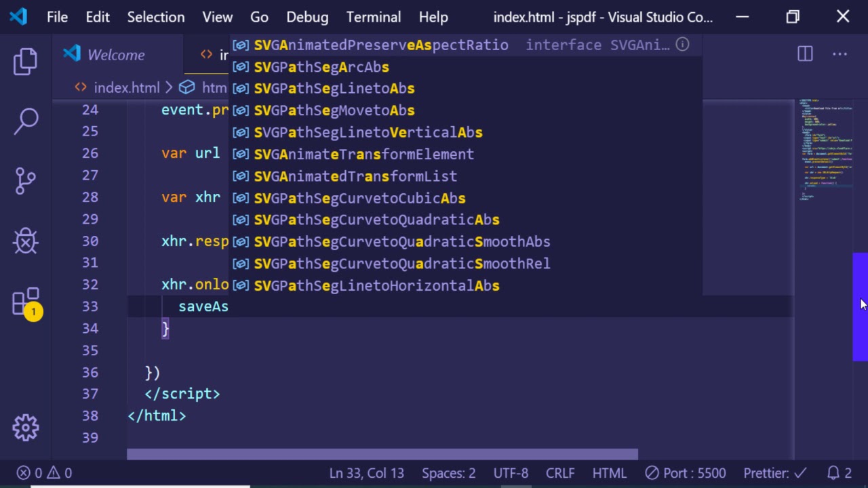
Task: Click index.html in the breadcrumb
Action: click(x=126, y=87)
